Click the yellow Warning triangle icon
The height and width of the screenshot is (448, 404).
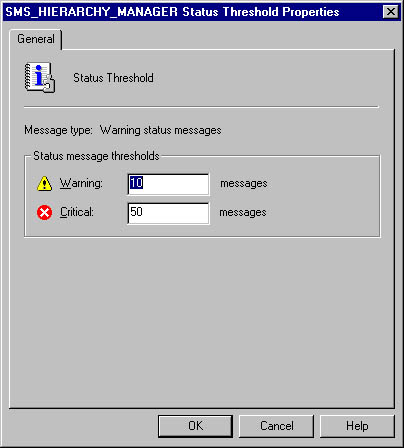pyautogui.click(x=44, y=183)
